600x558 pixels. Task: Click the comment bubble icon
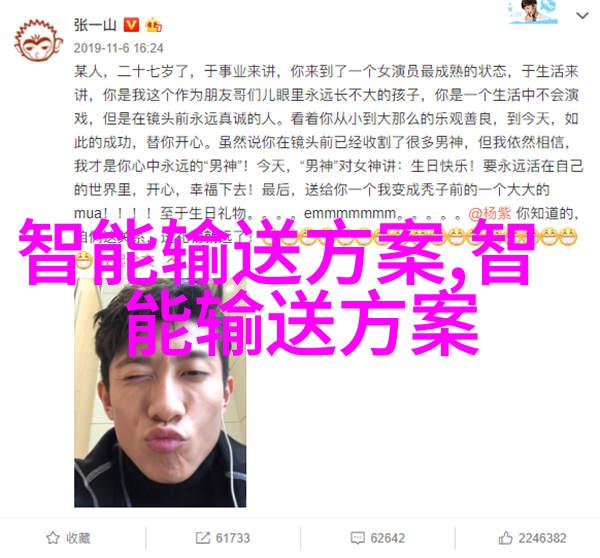point(357,538)
